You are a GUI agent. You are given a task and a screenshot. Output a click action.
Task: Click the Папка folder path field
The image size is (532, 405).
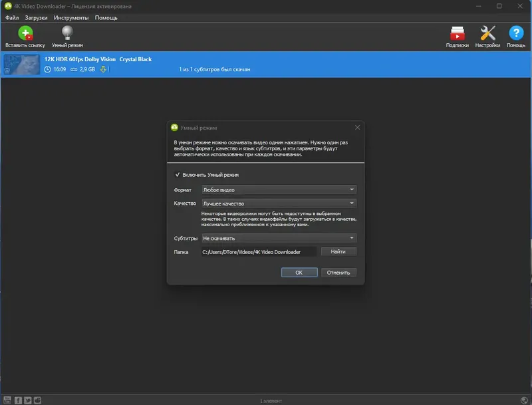(x=259, y=251)
